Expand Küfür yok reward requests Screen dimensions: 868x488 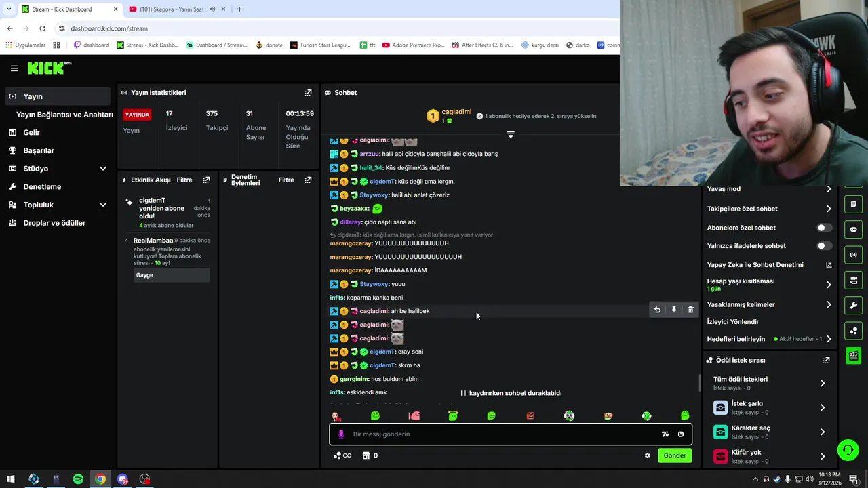pyautogui.click(x=823, y=456)
